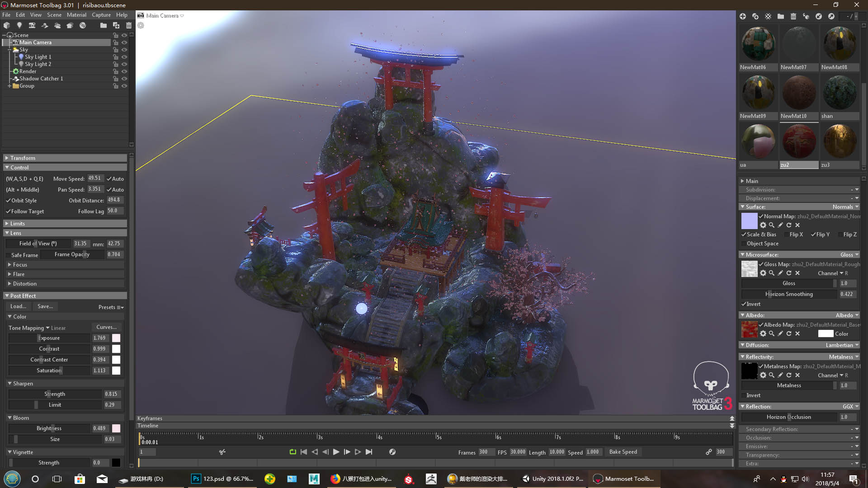
Task: Delete material with trash icon in material panel
Action: 793,16
